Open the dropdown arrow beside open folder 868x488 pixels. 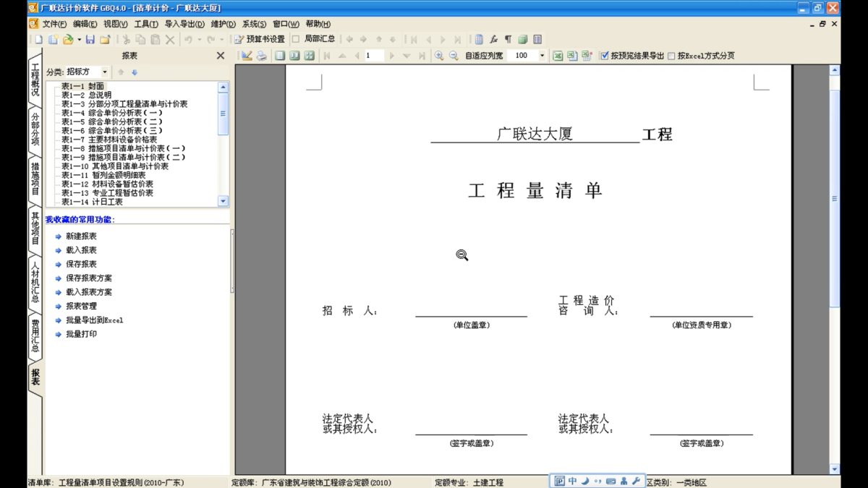point(79,40)
